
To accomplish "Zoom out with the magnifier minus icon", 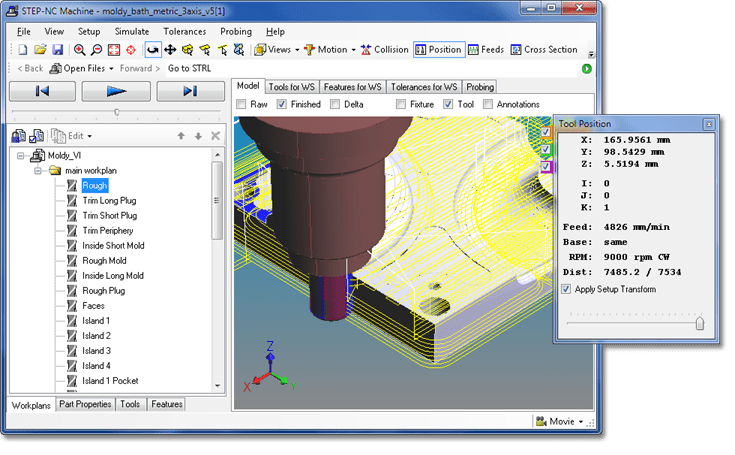I will point(97,50).
